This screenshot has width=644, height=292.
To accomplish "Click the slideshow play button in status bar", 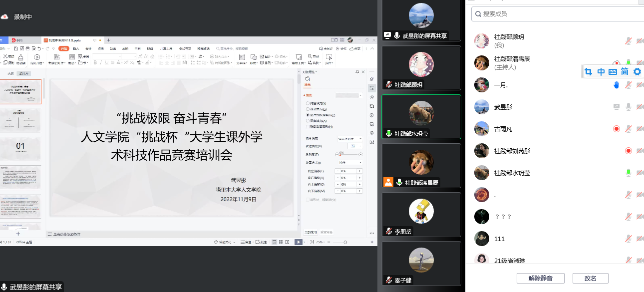I will 298,242.
